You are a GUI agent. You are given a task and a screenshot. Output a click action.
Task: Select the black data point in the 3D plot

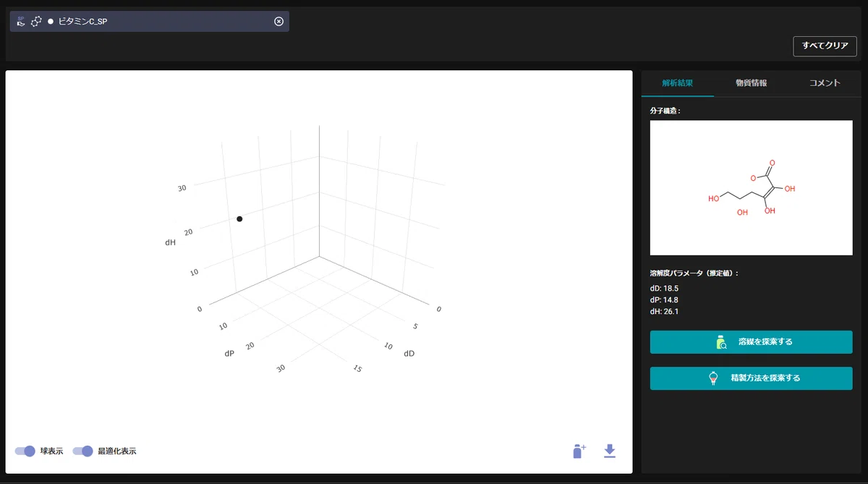click(239, 218)
